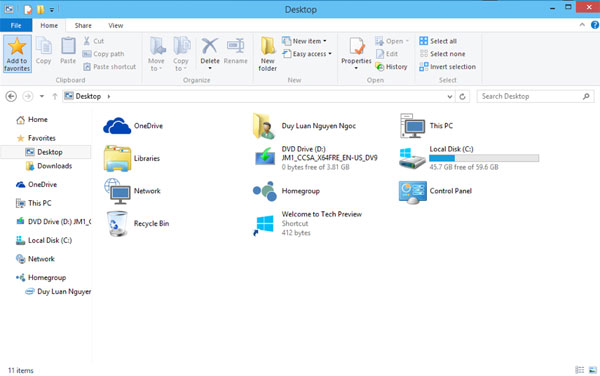This screenshot has height=376, width=600.
Task: Click Select all in ribbon
Action: [x=438, y=41]
